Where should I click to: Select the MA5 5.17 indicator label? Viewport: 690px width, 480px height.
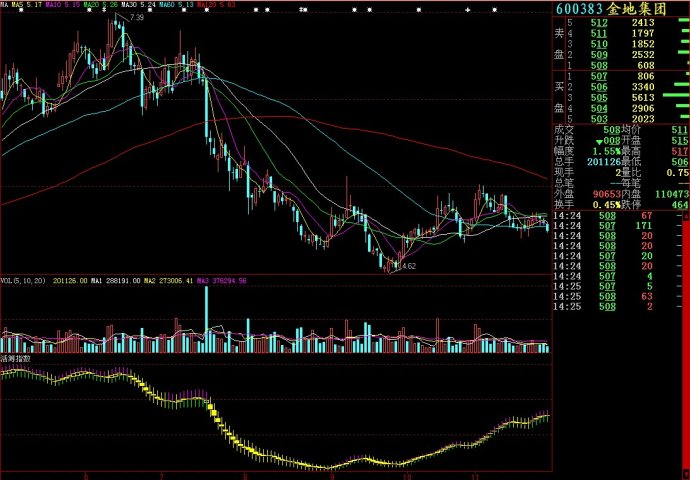coord(27,5)
